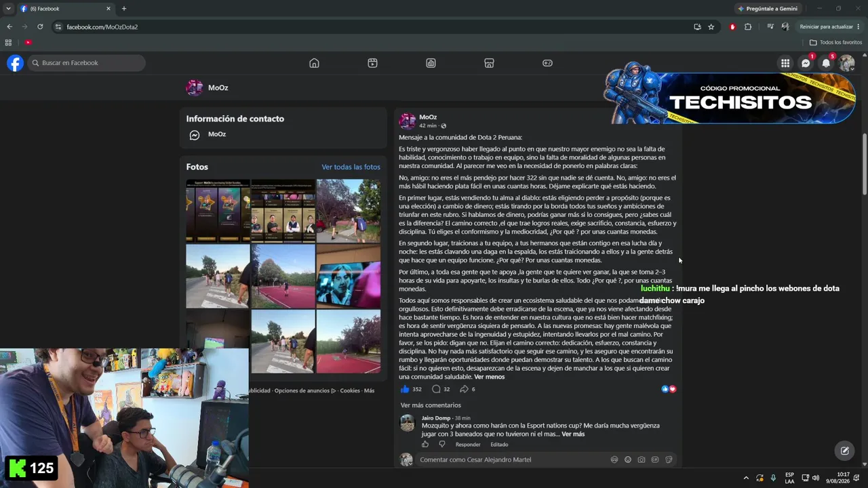Screen dimensions: 868x488
Task: Add a GIF to the comment
Action: (x=655, y=460)
